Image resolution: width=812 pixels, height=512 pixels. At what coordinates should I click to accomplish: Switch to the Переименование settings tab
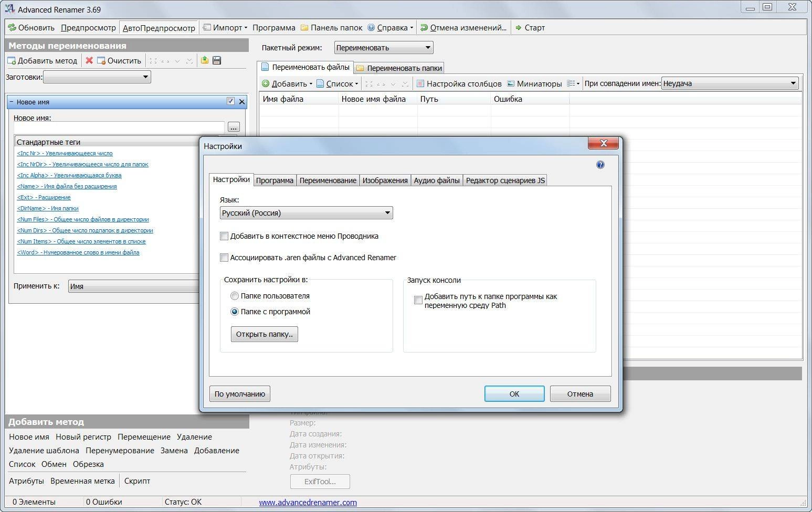[328, 180]
